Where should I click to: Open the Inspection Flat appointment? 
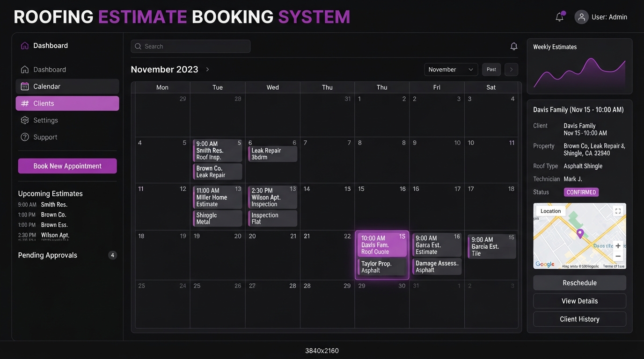pyautogui.click(x=272, y=218)
